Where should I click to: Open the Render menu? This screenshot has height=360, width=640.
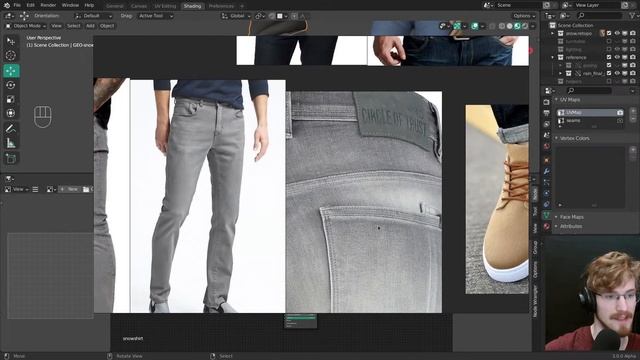[48, 5]
